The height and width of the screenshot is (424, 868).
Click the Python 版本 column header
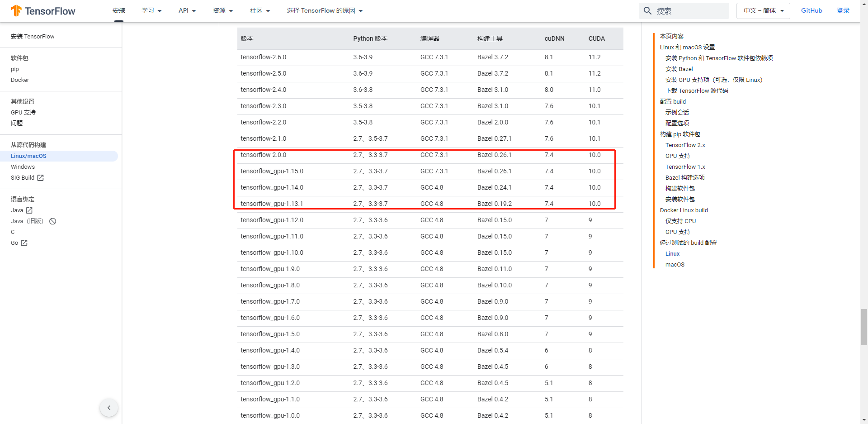[x=370, y=39]
